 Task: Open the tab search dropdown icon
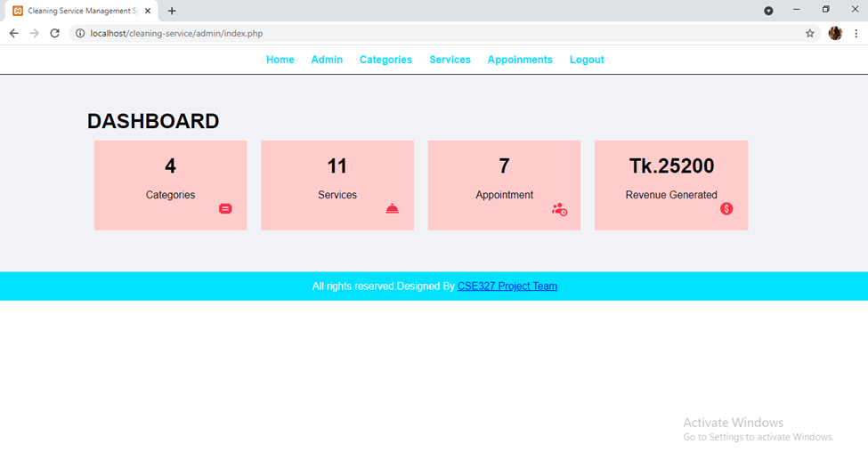(768, 11)
